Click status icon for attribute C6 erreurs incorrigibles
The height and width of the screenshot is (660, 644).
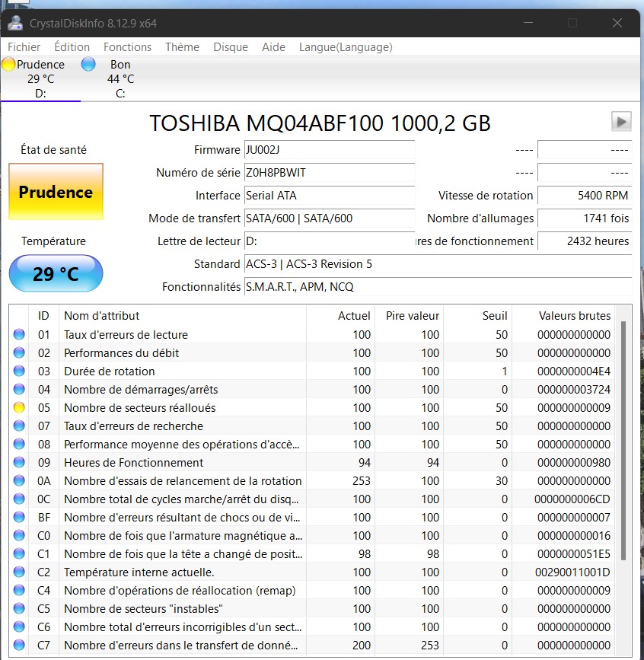tap(19, 627)
